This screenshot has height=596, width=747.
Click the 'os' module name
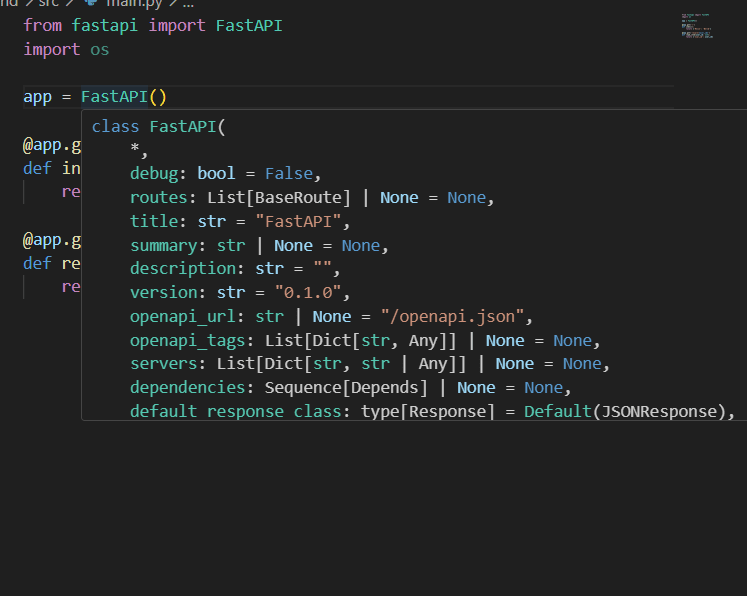click(x=100, y=50)
